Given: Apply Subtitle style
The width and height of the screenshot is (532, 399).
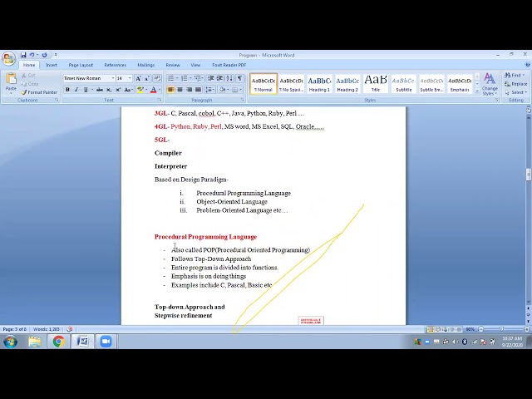Looking at the screenshot, I should pyautogui.click(x=404, y=84).
